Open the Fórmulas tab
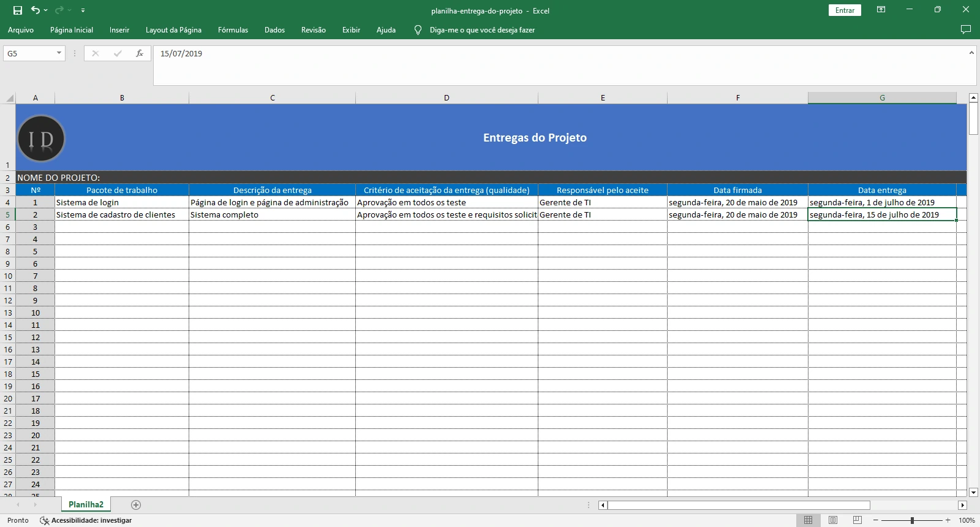Screen dimensions: 980x527 [233, 29]
